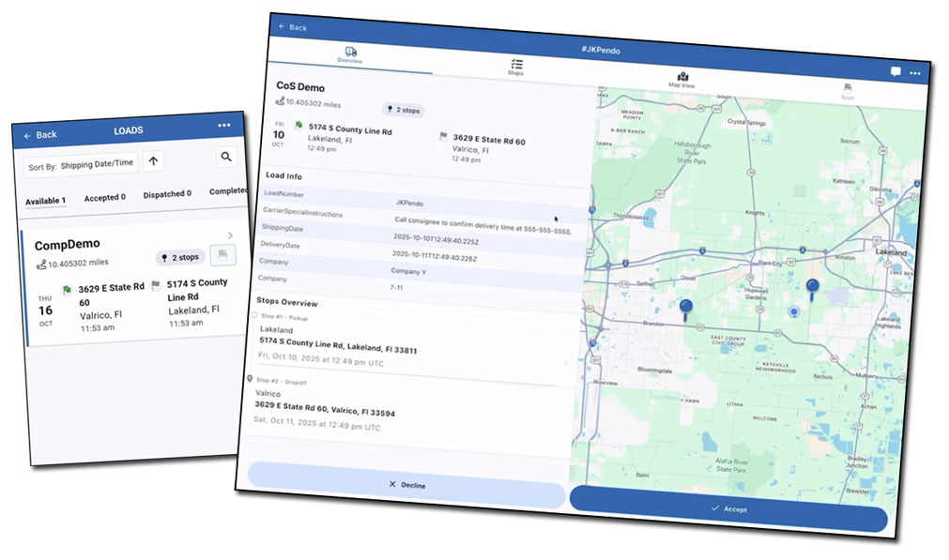
Task: Open the search icon in Loads panel
Action: coord(226,158)
